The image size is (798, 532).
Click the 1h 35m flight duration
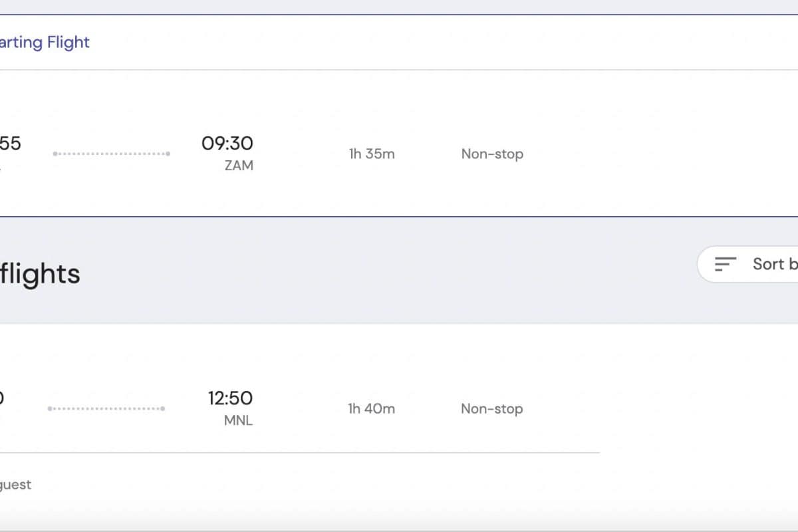coord(372,154)
